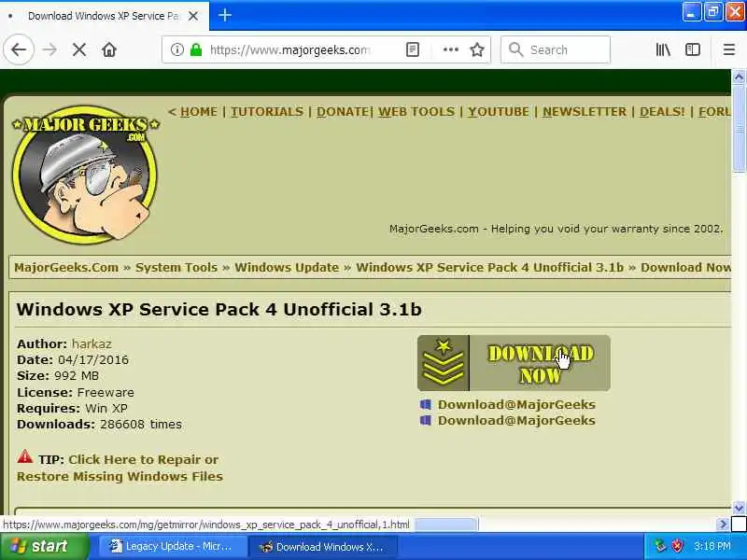Open the YOUTUBE navigation link
Viewport: 747px width, 560px height.
point(499,111)
